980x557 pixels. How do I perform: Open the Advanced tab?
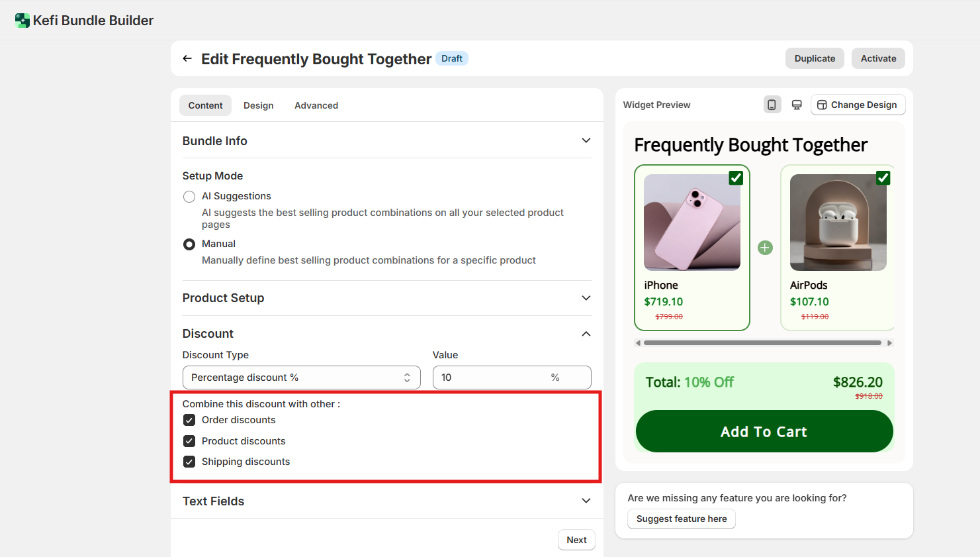[x=316, y=105]
